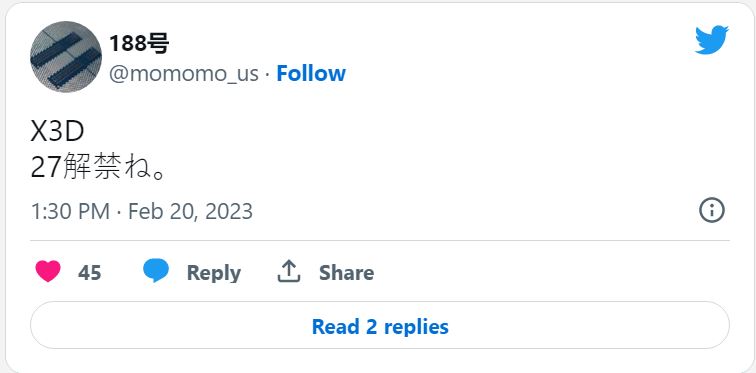Click the digits 27 in the tweet
The height and width of the screenshot is (373, 756).
(46, 167)
